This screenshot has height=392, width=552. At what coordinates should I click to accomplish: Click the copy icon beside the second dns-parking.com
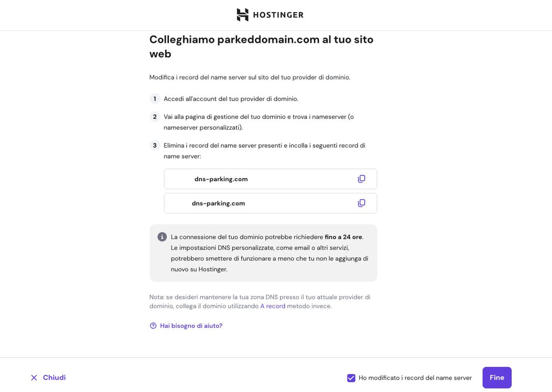click(x=362, y=203)
